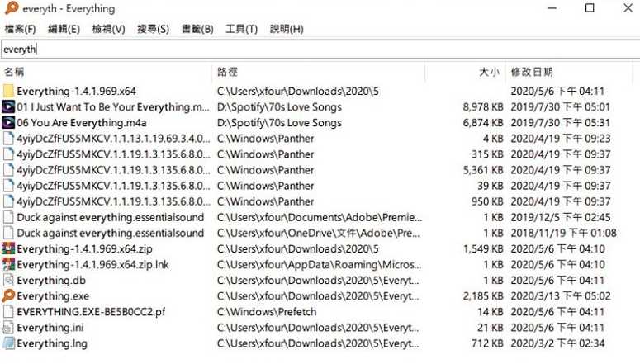Screen dimensions: 640x364
Task: Open the 書籤(B) menu
Action: tap(197, 29)
